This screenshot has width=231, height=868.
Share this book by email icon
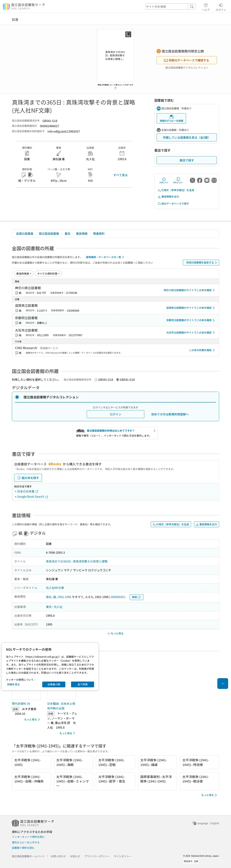[x=214, y=180]
